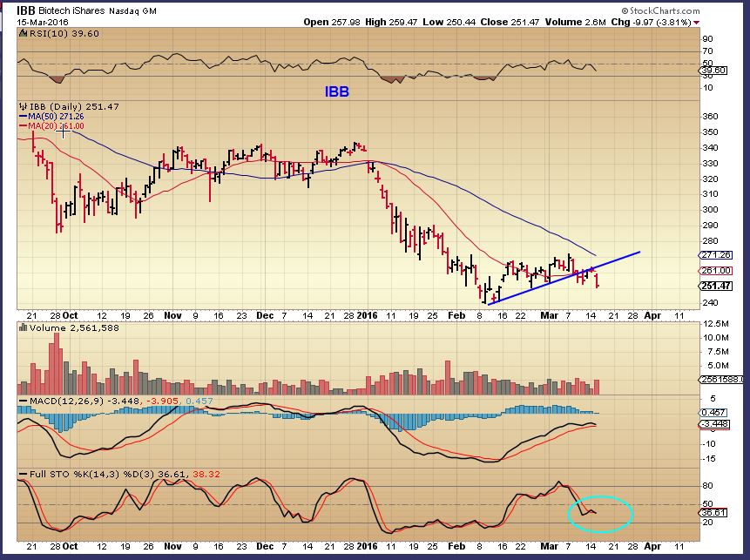The image size is (750, 560).
Task: Click the red line swatch before MA(20)
Action: coord(23,126)
